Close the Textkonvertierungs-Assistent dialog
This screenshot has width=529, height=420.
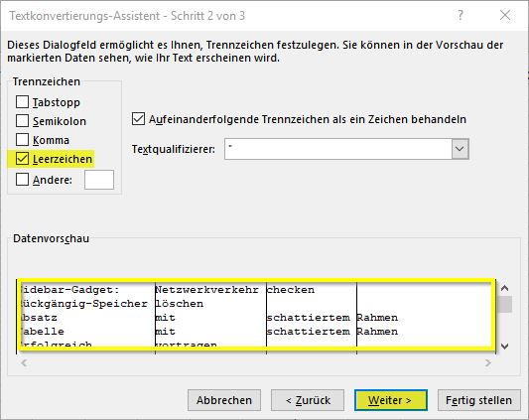click(505, 15)
